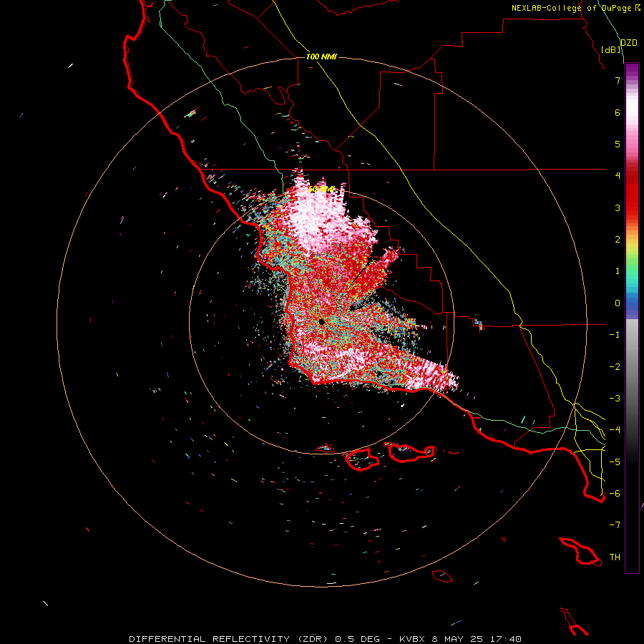Image resolution: width=644 pixels, height=644 pixels.
Task: Click the TH threshold label on legend
Action: coord(615,557)
